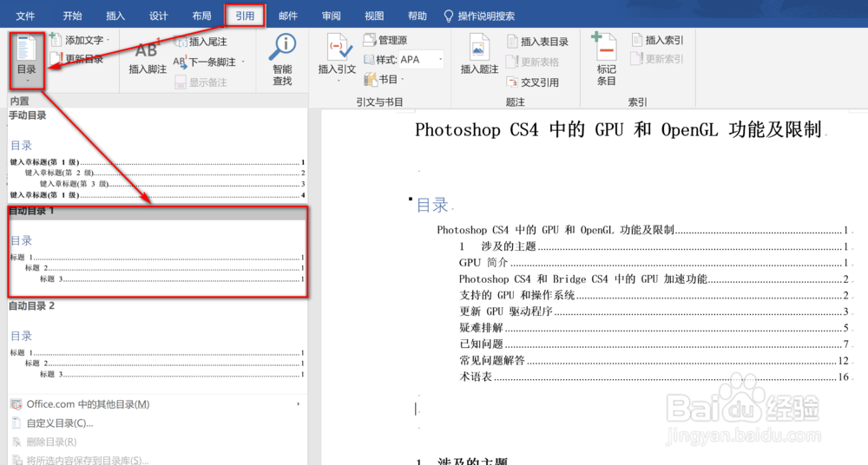Select the 自动目录 2 preview
This screenshot has height=465, width=868.
157,346
